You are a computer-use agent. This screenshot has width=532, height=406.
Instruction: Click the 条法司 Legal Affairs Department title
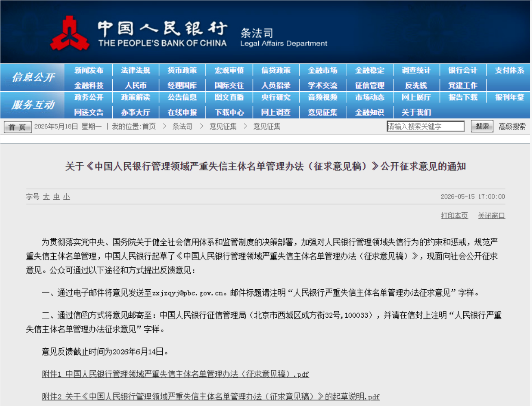tap(283, 37)
